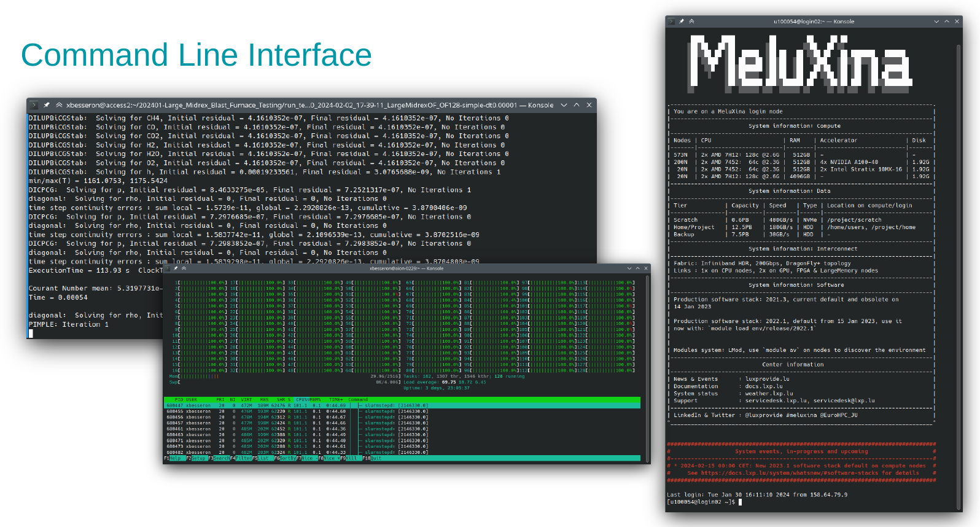Viewport: 980px width, 527px height.
Task: Minimize the login02 Konsole window
Action: 936,21
